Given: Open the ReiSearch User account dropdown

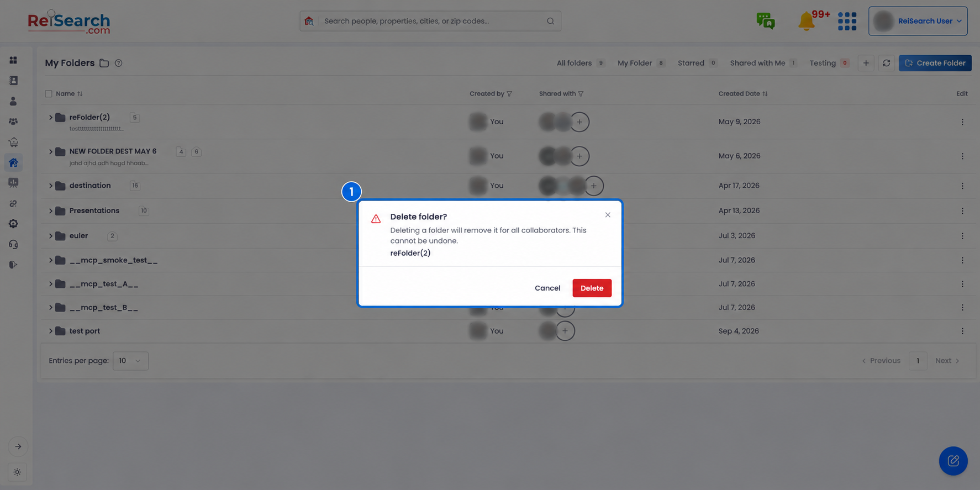Looking at the screenshot, I should tap(918, 21).
